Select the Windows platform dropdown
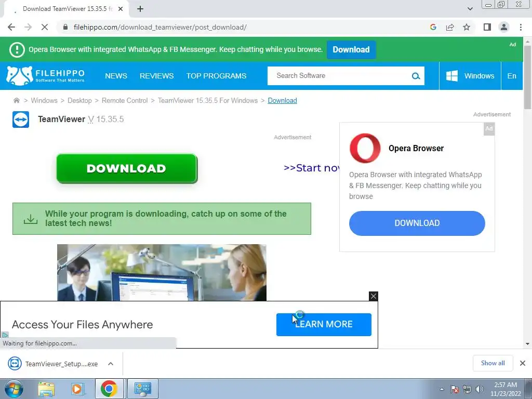The image size is (532, 399). (470, 76)
